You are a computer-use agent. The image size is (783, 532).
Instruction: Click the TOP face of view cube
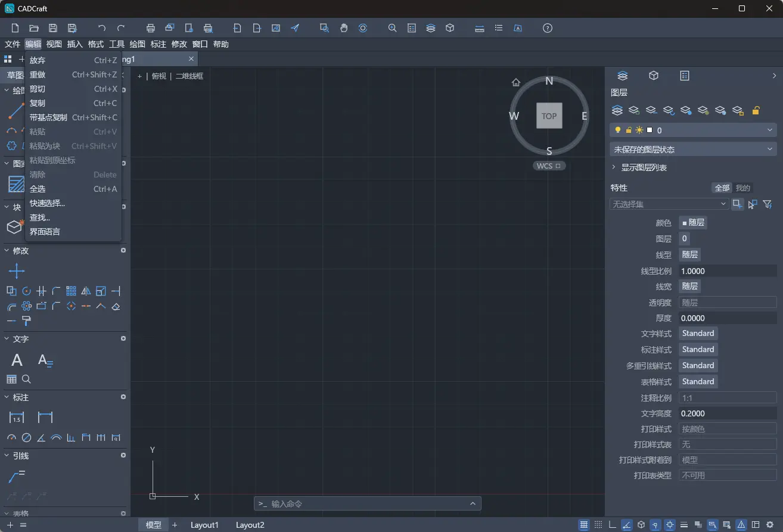click(549, 116)
